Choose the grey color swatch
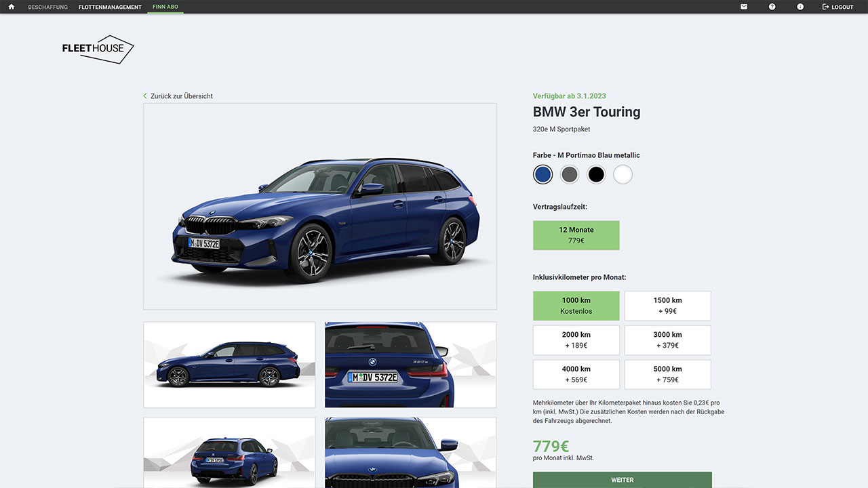The height and width of the screenshot is (488, 868). [570, 174]
